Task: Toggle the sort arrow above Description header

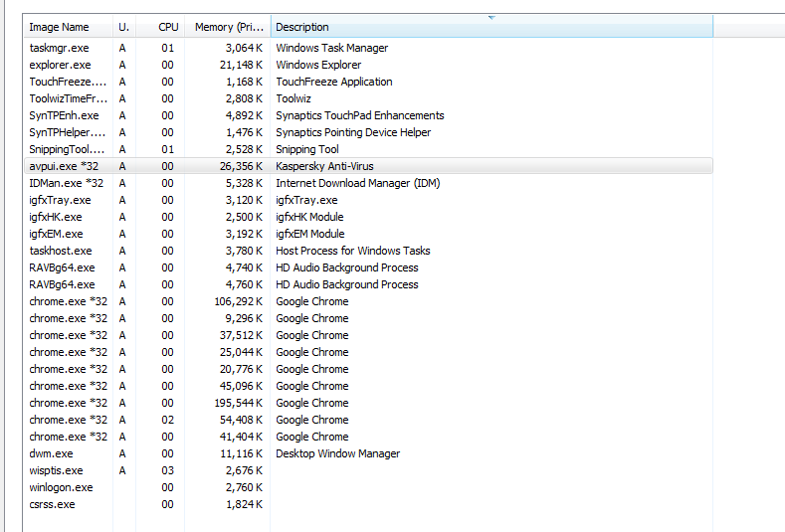Action: (x=491, y=18)
